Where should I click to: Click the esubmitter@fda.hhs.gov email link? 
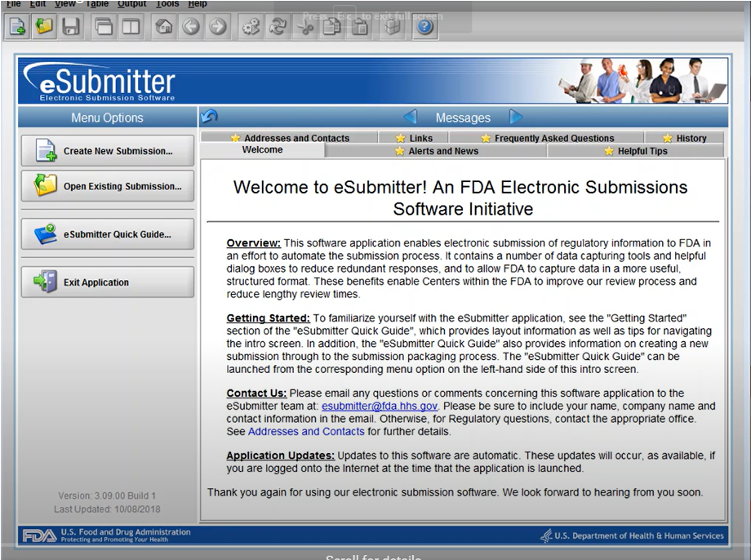pos(380,406)
